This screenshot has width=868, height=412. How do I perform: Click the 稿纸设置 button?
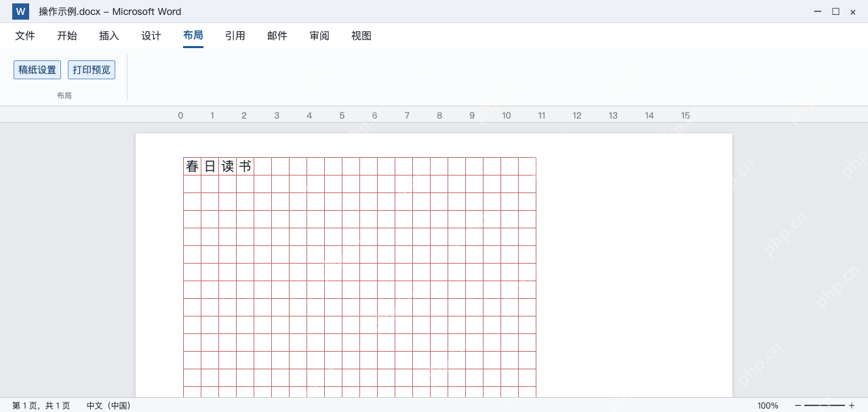37,70
